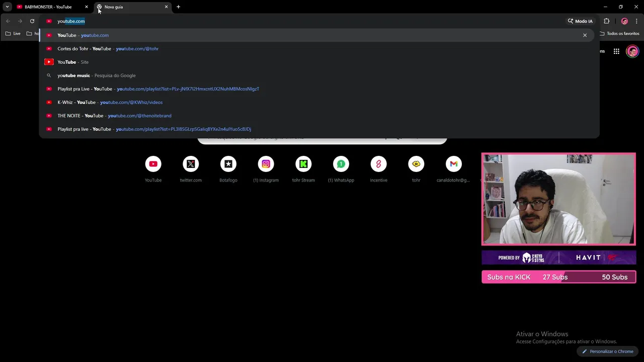The image size is (644, 362).
Task: Open the Google account avatar
Action: (632, 51)
